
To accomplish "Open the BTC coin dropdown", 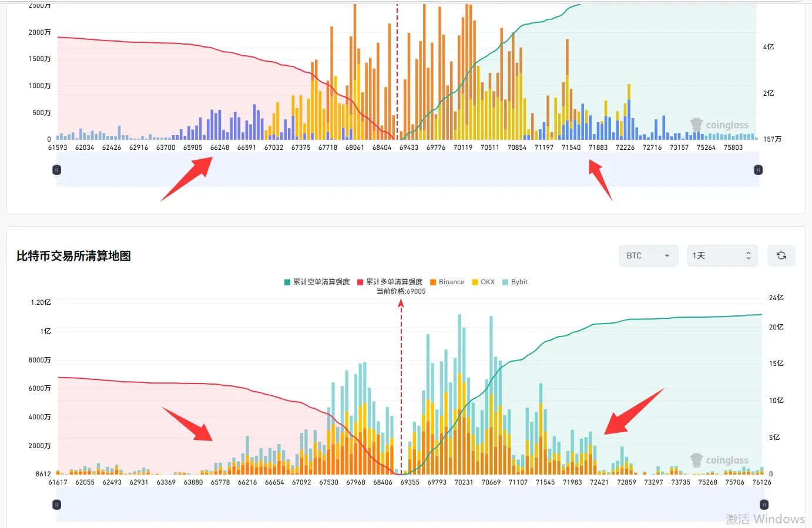I will pyautogui.click(x=649, y=255).
